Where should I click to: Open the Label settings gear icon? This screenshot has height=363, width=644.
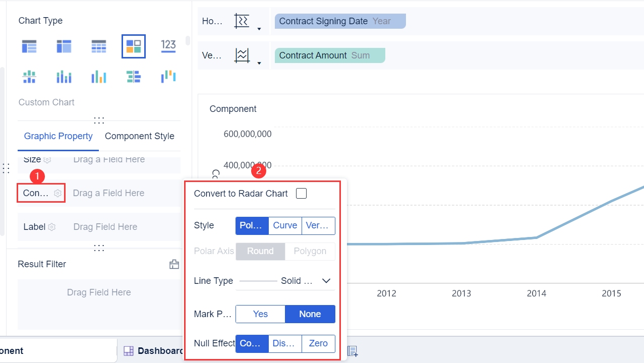[51, 227]
